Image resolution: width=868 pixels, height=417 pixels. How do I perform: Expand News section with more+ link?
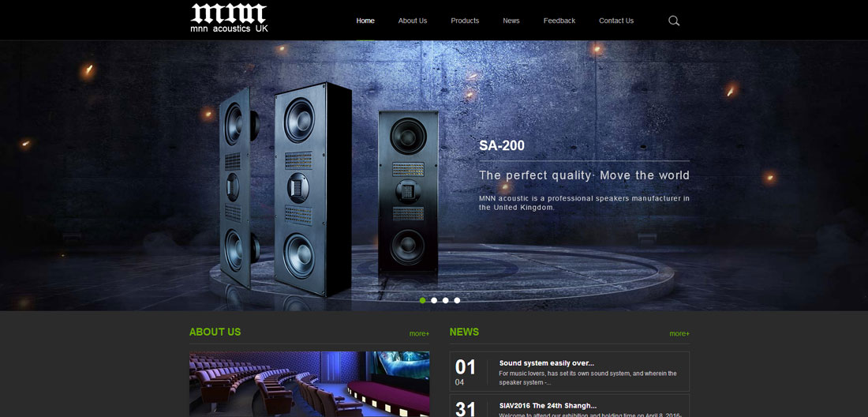pos(679,334)
